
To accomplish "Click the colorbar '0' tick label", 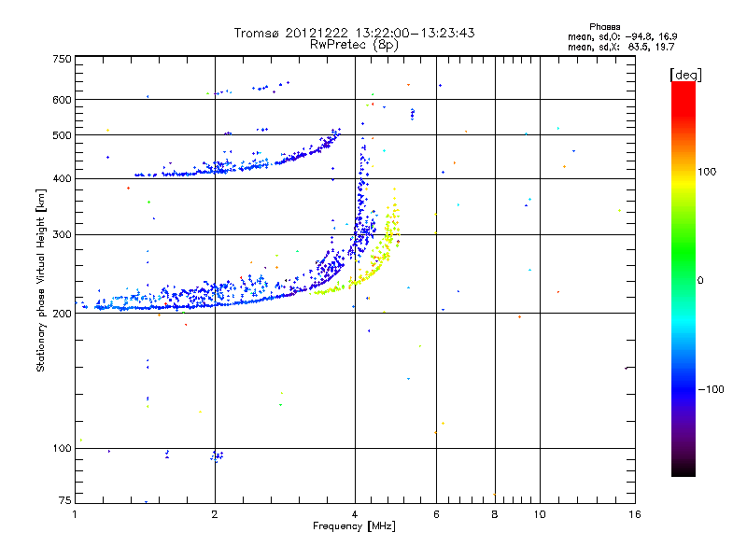I will click(x=700, y=281).
